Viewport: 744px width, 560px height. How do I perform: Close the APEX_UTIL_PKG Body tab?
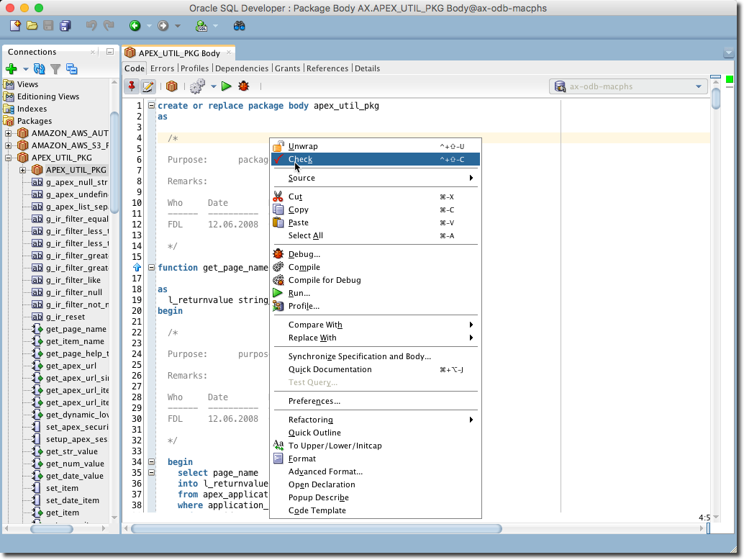(228, 53)
